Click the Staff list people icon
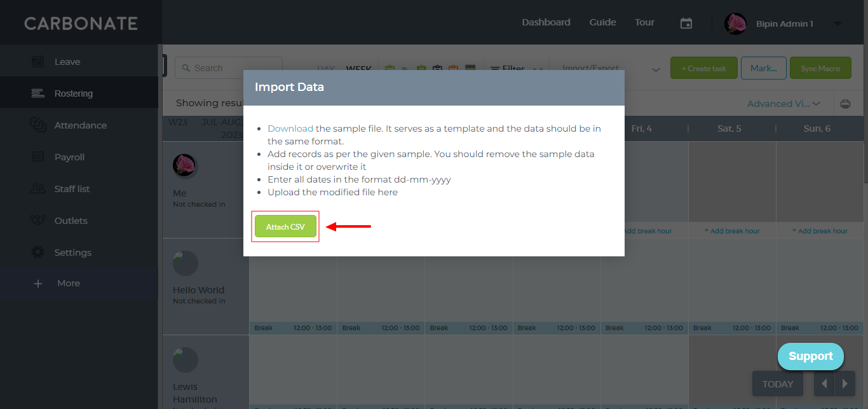 38,188
